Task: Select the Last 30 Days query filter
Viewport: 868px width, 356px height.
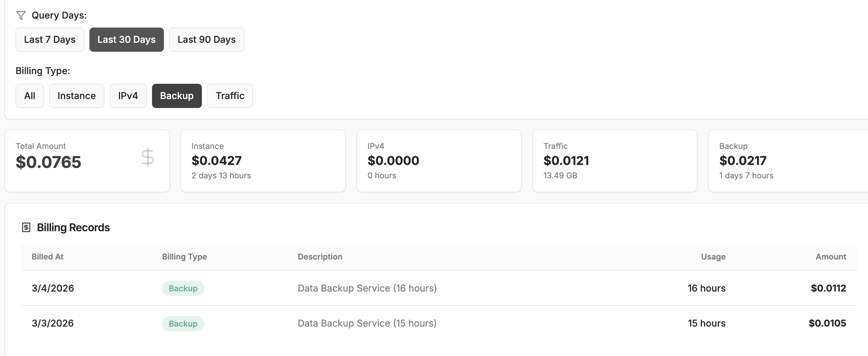Action: pos(126,39)
